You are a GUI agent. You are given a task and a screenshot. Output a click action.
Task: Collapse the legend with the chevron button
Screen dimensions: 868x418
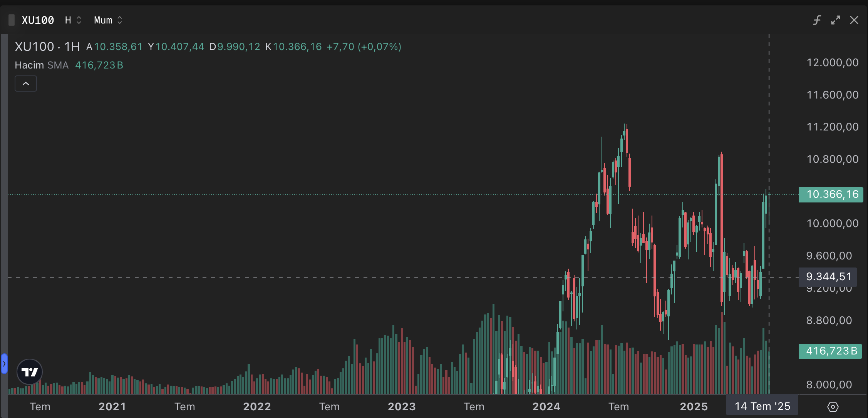pyautogui.click(x=26, y=84)
